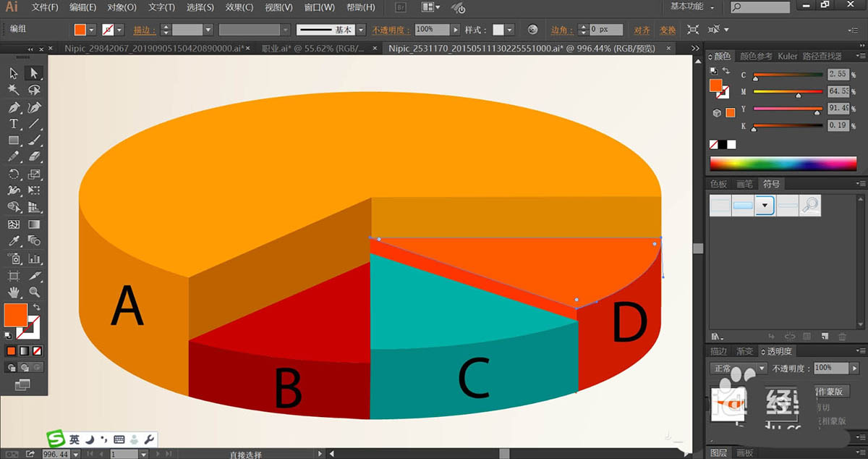Click the search field in top bar
Viewport: 868px width, 459px height.
[760, 7]
